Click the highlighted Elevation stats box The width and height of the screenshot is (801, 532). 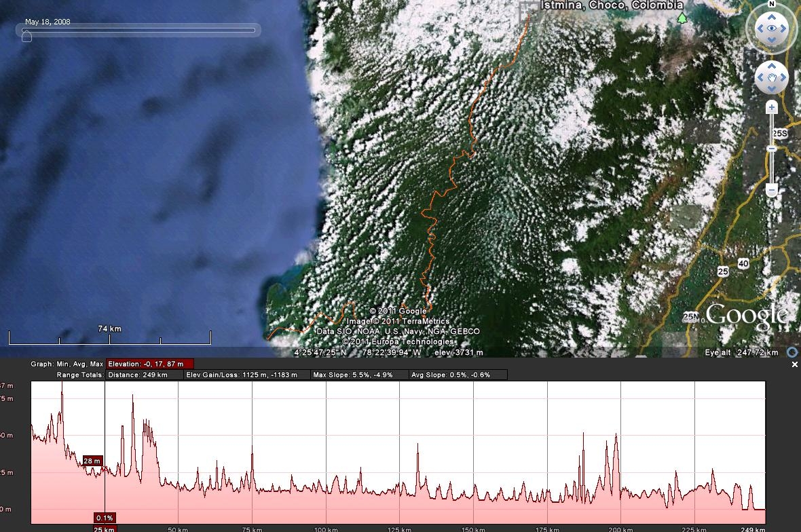point(150,364)
